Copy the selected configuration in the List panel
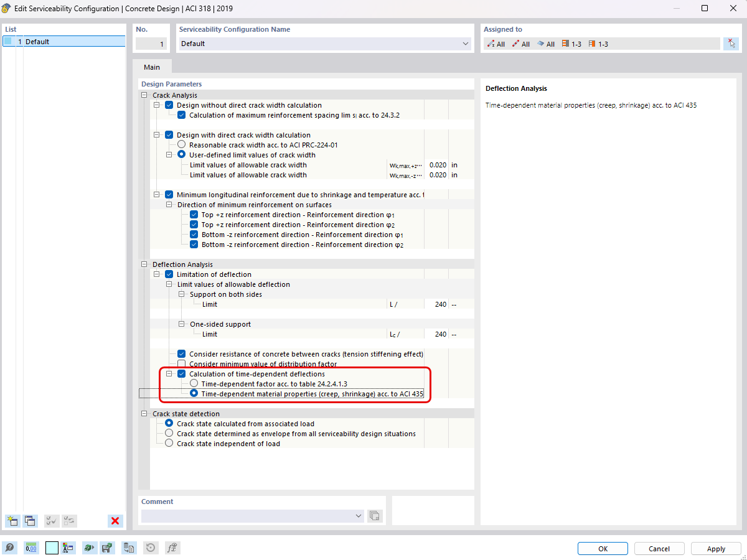Viewport: 747px width, 560px height. [31, 521]
